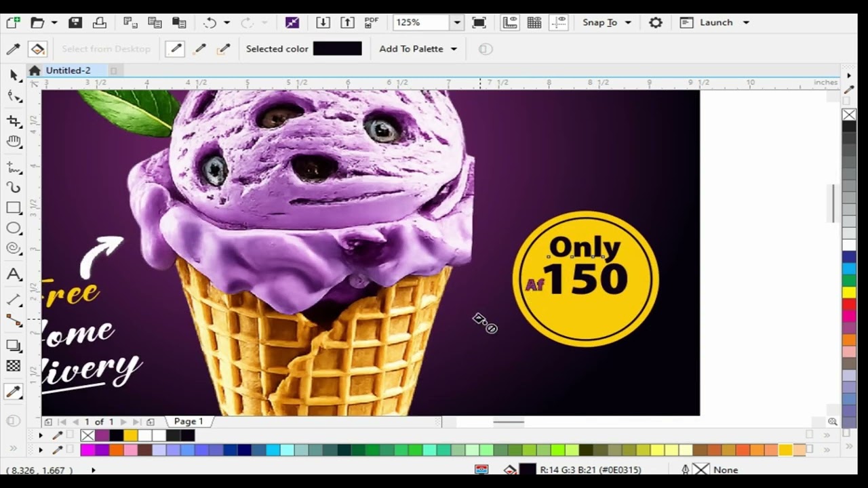Select the Drop Shadow tool
This screenshot has width=868, height=488.
[14, 346]
